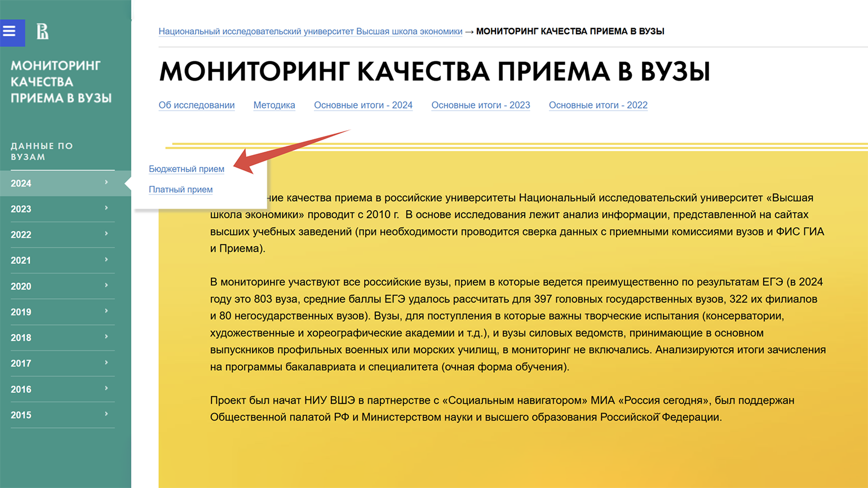Expand the 2017 year chevron

107,363
